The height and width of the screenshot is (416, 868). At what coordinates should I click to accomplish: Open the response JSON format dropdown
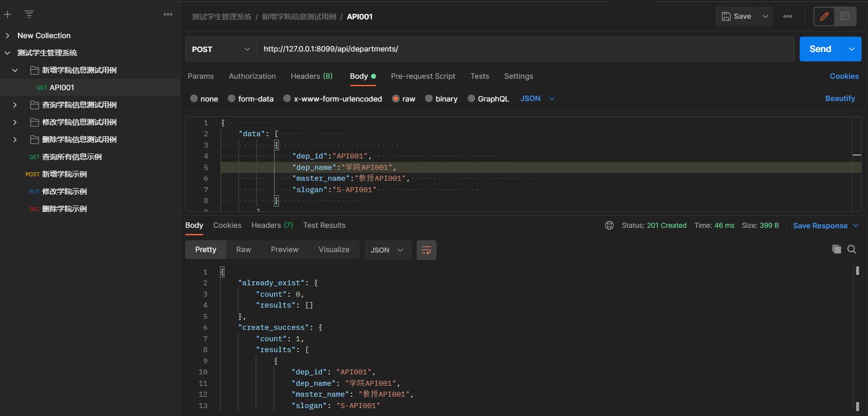click(387, 250)
